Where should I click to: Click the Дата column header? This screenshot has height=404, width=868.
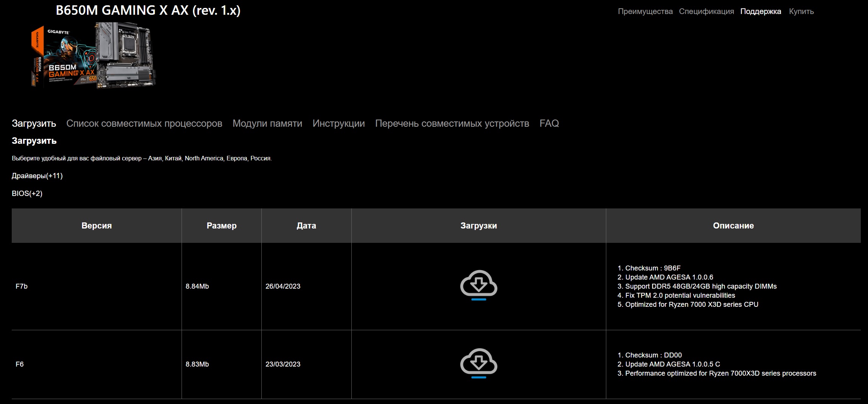[306, 225]
